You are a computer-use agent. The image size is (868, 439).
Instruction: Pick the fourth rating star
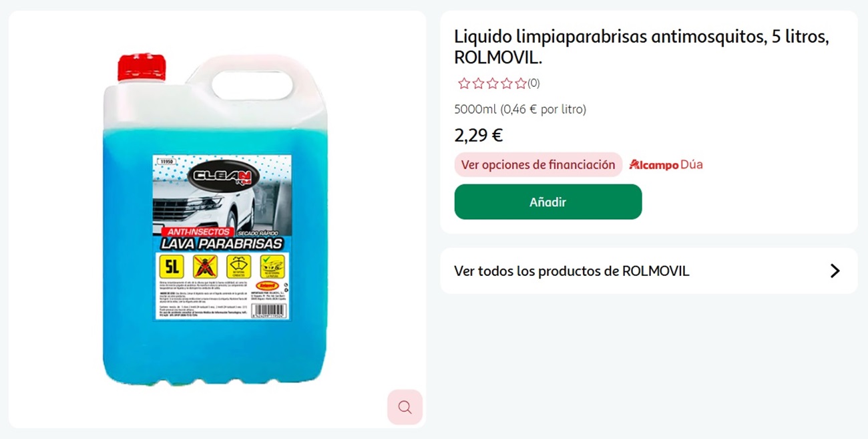tap(506, 84)
